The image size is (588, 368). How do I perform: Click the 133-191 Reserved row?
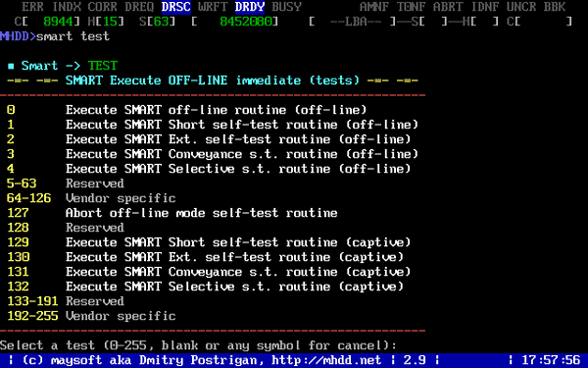tap(66, 301)
